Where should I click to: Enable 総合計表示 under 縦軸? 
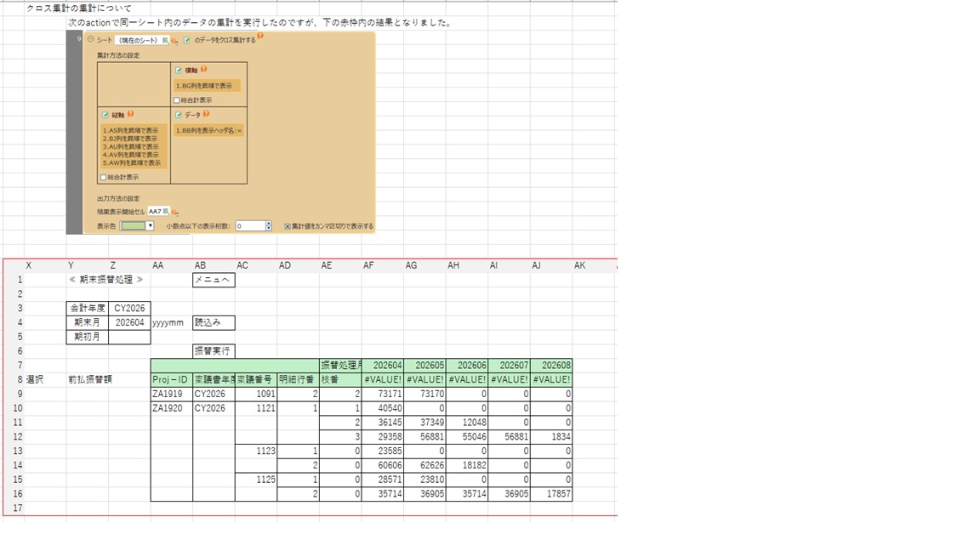103,178
